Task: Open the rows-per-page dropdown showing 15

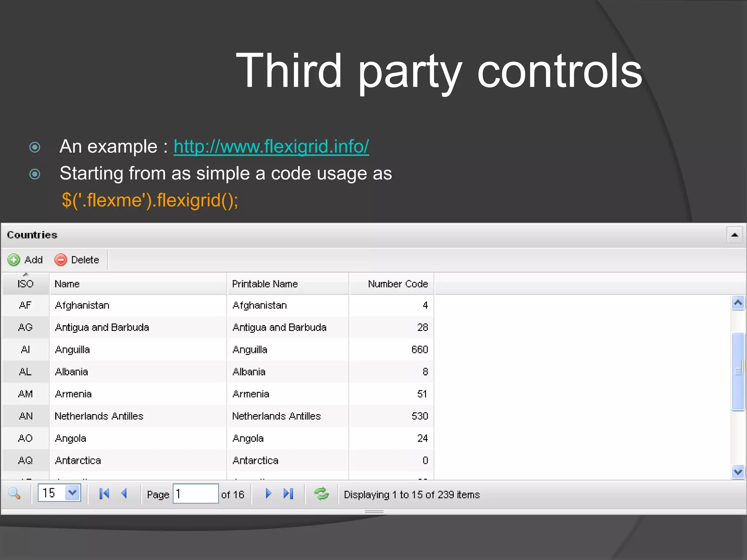Action: (x=72, y=493)
